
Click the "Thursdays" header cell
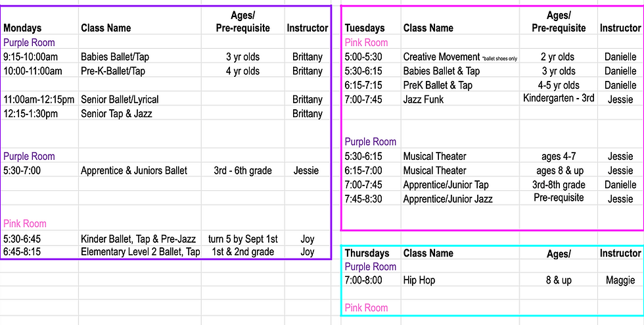point(367,253)
